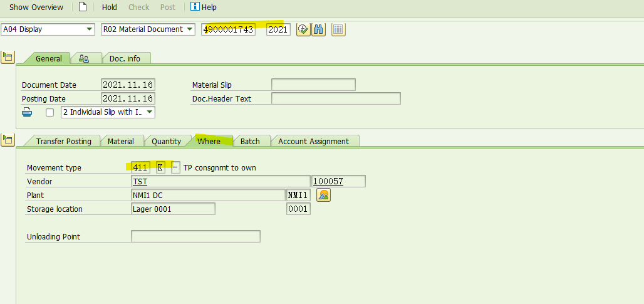Click the document year 2021 field
Viewport: 644px width, 304px height.
(x=278, y=29)
